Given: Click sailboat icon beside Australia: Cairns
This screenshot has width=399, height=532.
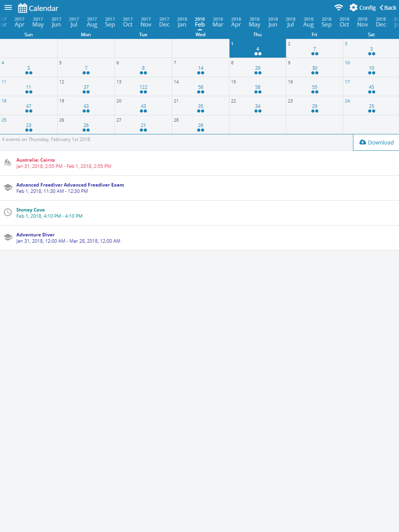Looking at the screenshot, I should 8,163.
